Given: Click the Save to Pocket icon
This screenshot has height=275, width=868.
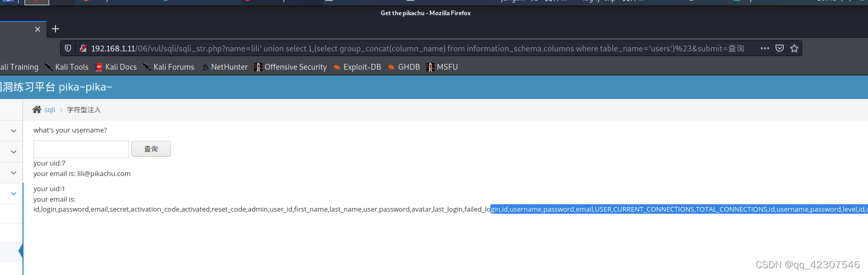Looking at the screenshot, I should tap(780, 48).
